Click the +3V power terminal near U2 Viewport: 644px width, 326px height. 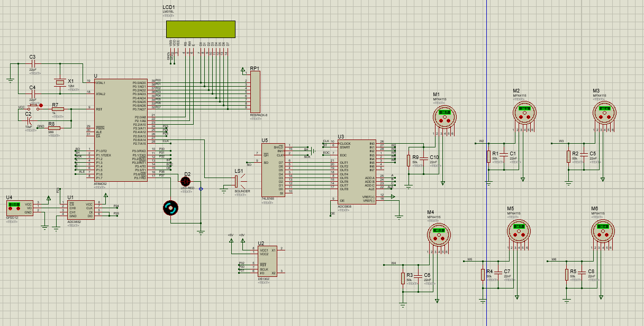pyautogui.click(x=242, y=239)
